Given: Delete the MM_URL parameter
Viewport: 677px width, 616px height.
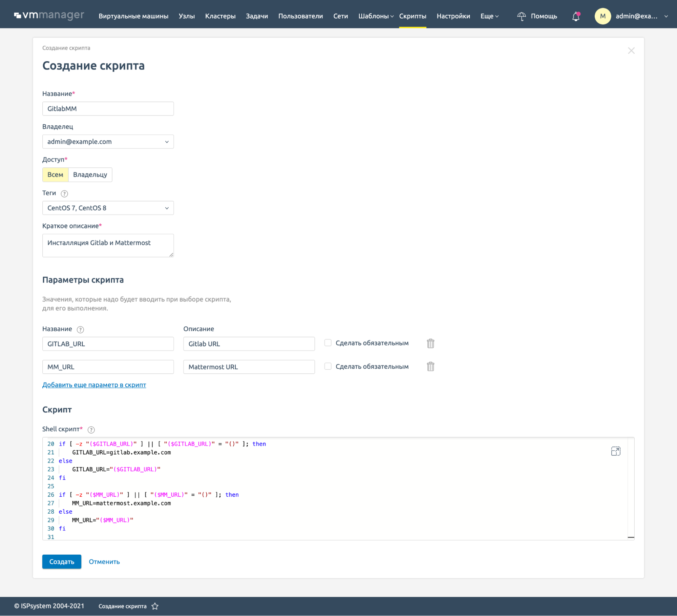Looking at the screenshot, I should tap(430, 366).
